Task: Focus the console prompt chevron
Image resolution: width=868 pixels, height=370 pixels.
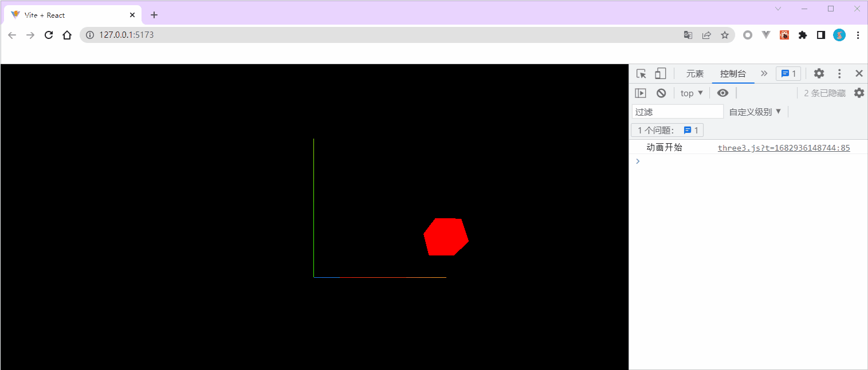Action: pyautogui.click(x=637, y=162)
